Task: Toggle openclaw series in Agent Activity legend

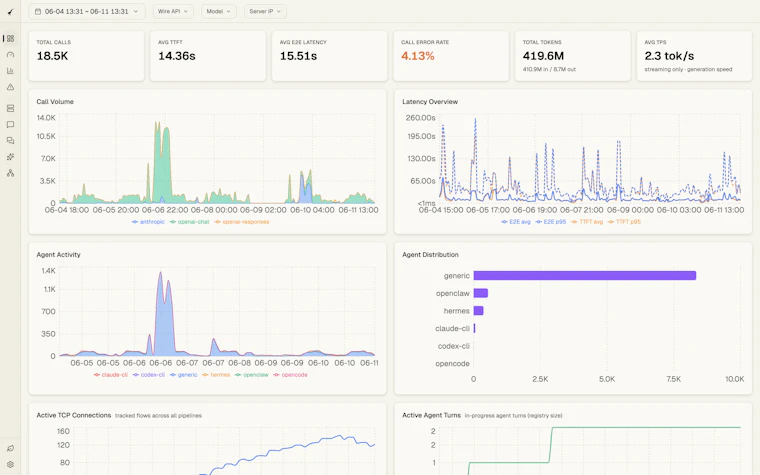Action: click(252, 375)
